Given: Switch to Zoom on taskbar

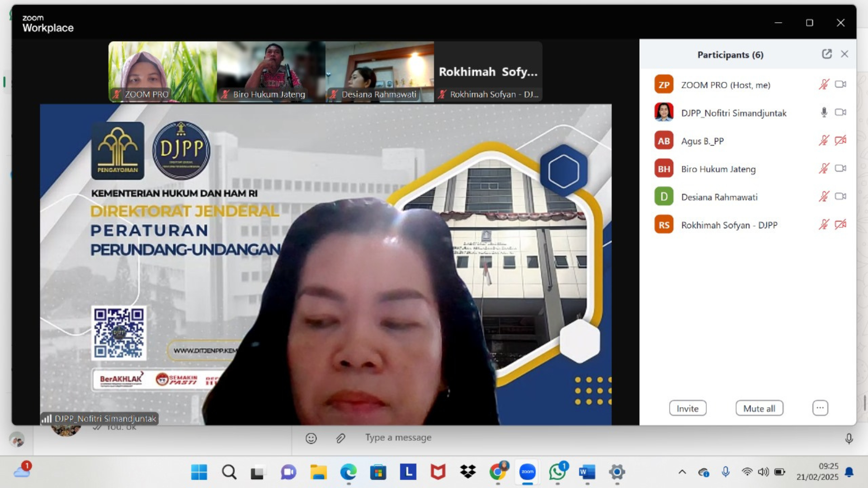Looking at the screenshot, I should coord(528,472).
